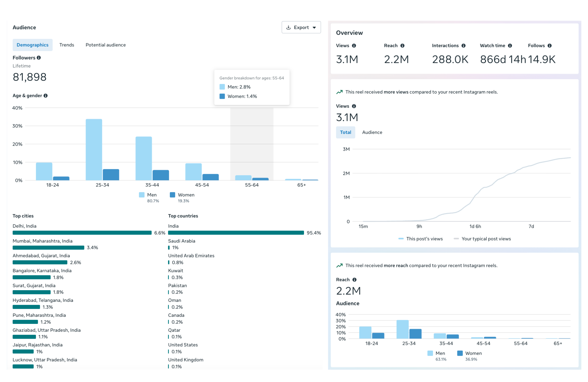
Task: Switch to the Trends tab
Action: click(67, 45)
